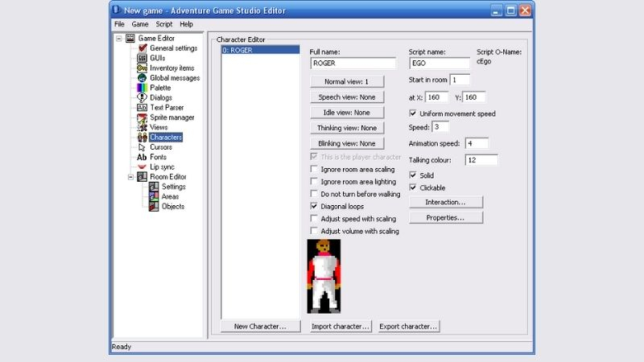Click the Views icon in the tree

(x=142, y=127)
